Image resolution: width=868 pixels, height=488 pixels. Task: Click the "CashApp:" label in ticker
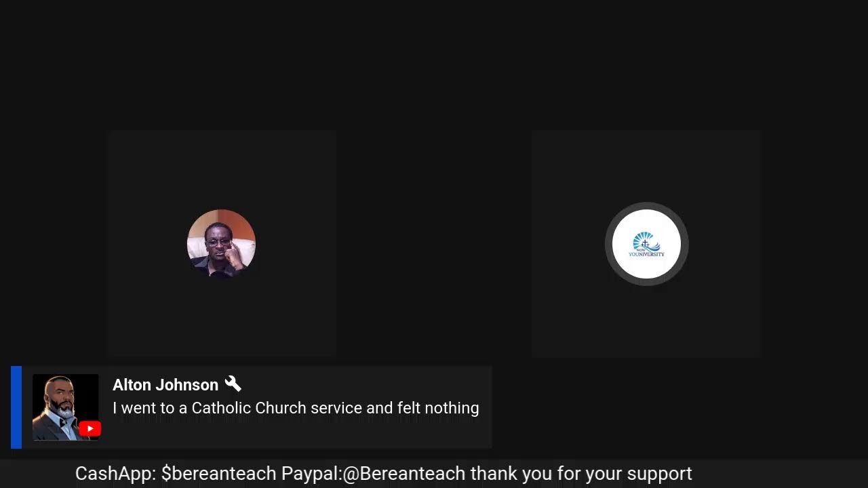(x=116, y=473)
